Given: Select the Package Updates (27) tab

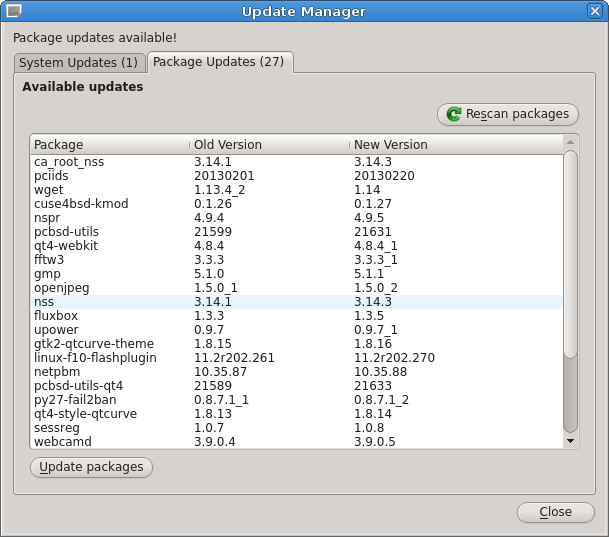Looking at the screenshot, I should [x=219, y=62].
